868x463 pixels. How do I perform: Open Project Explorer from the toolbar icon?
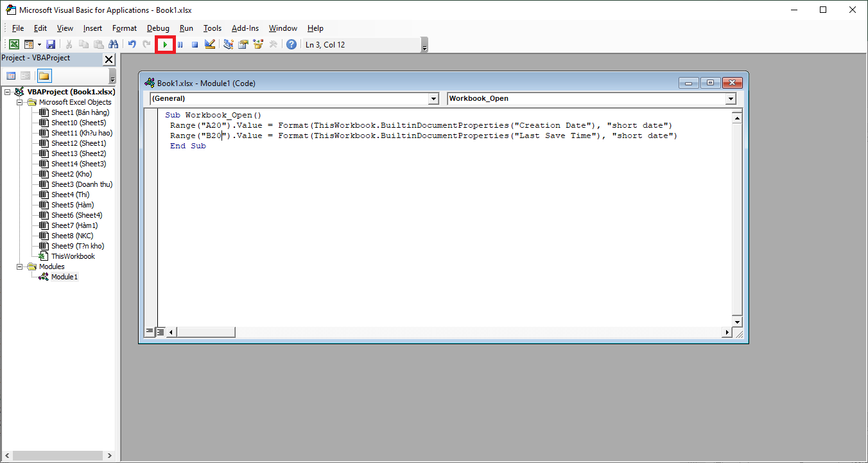[229, 44]
